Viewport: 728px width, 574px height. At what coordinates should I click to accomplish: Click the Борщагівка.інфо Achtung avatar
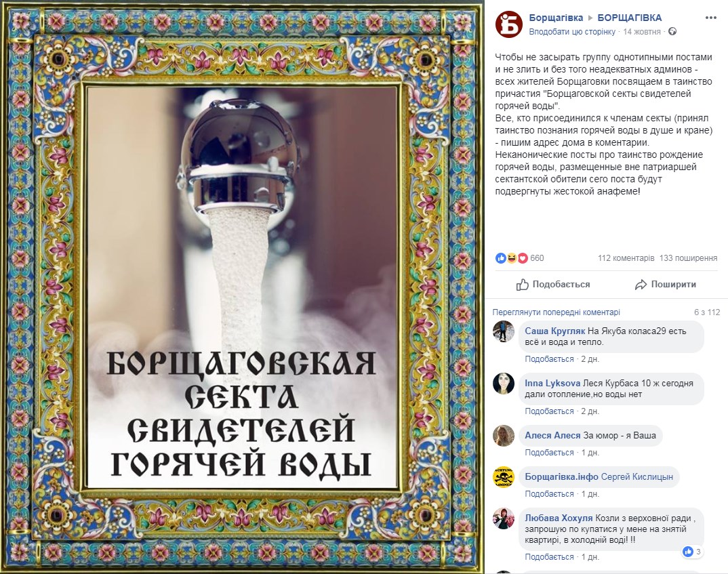click(503, 477)
